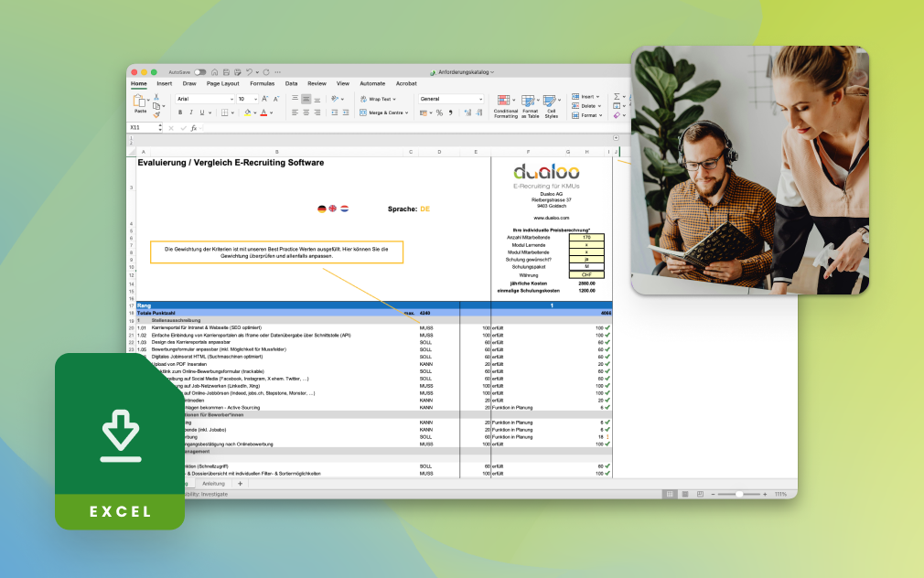This screenshot has height=578, width=924.
Task: Open the Review ribbon tab
Action: pyautogui.click(x=317, y=83)
